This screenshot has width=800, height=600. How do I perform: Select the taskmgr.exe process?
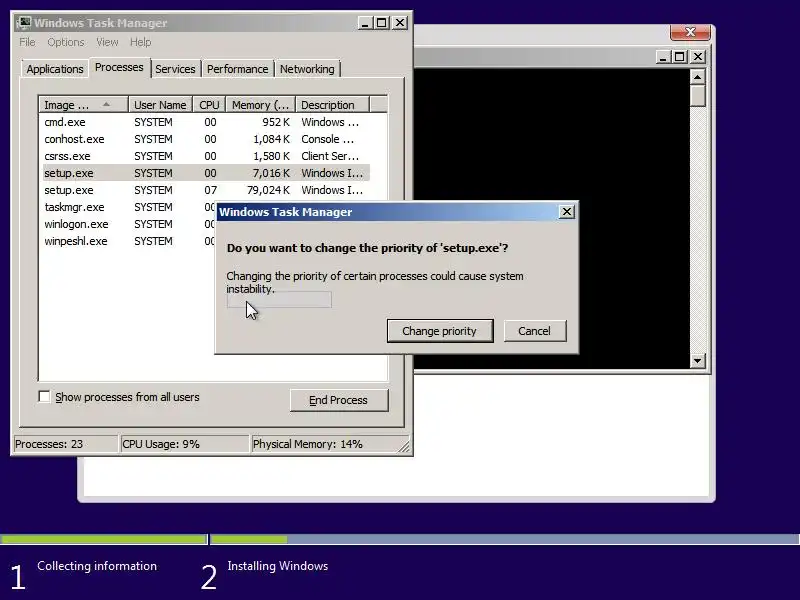point(129,207)
